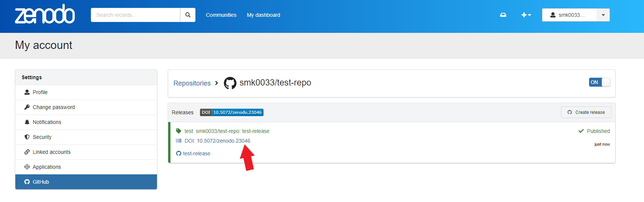Open Profile settings
Screen dimensions: 644x202
click(x=86, y=92)
